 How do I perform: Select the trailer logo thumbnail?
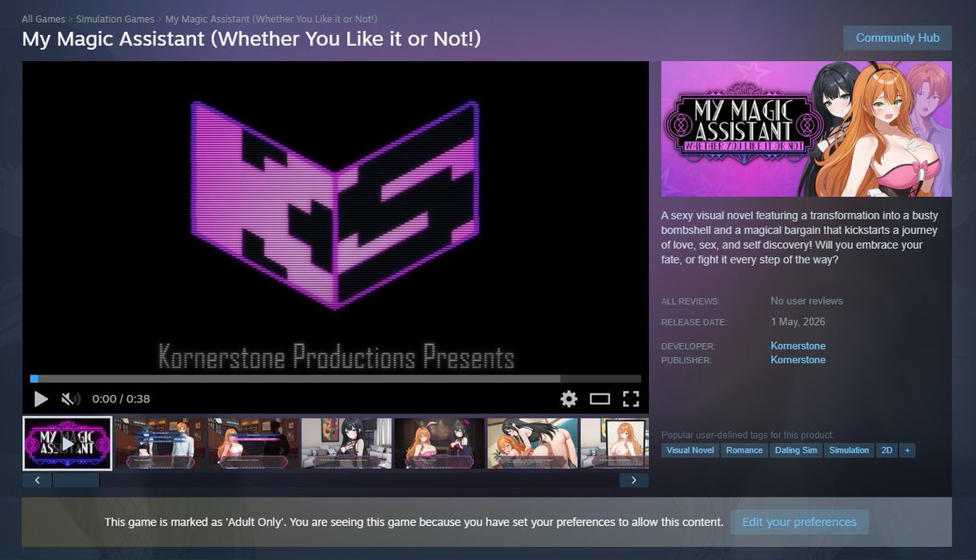(x=67, y=443)
